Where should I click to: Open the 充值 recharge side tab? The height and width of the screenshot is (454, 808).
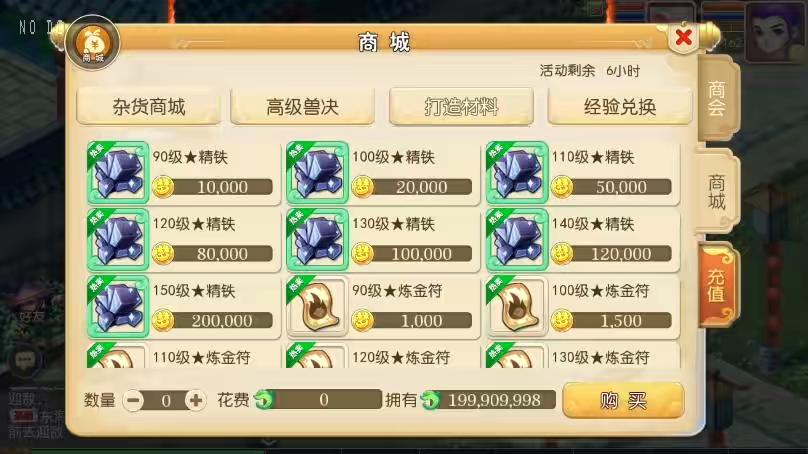coord(717,285)
